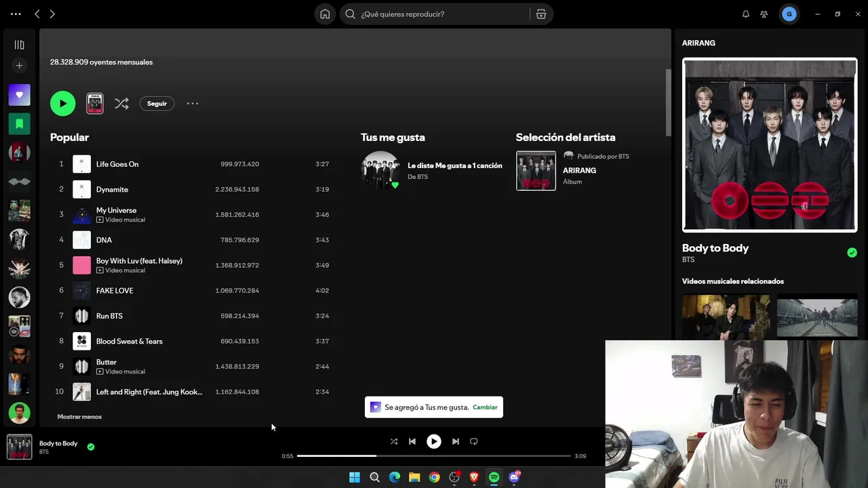Open notifications bell icon

click(x=746, y=14)
